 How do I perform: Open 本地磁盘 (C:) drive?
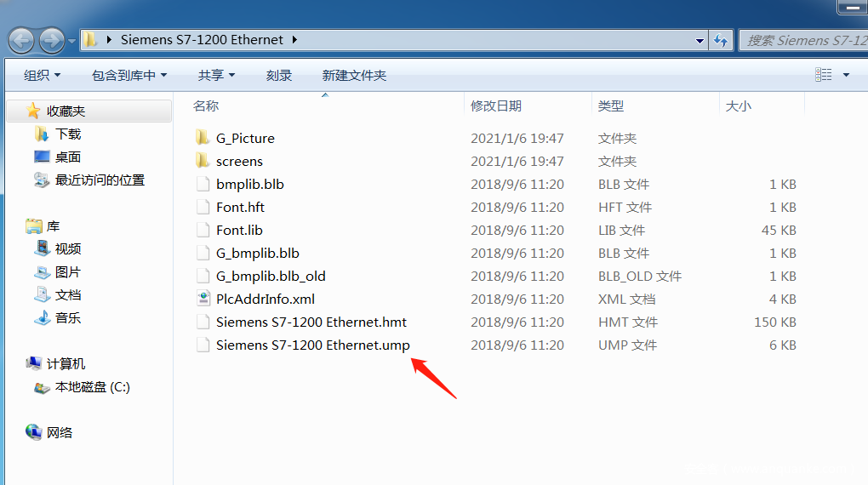[93, 387]
